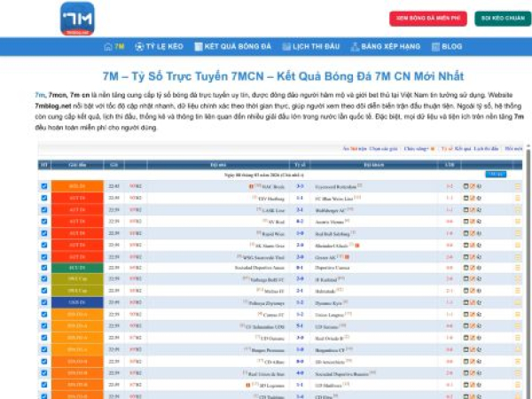Open match analysis icon in TSV Hartberg row

click(x=465, y=198)
